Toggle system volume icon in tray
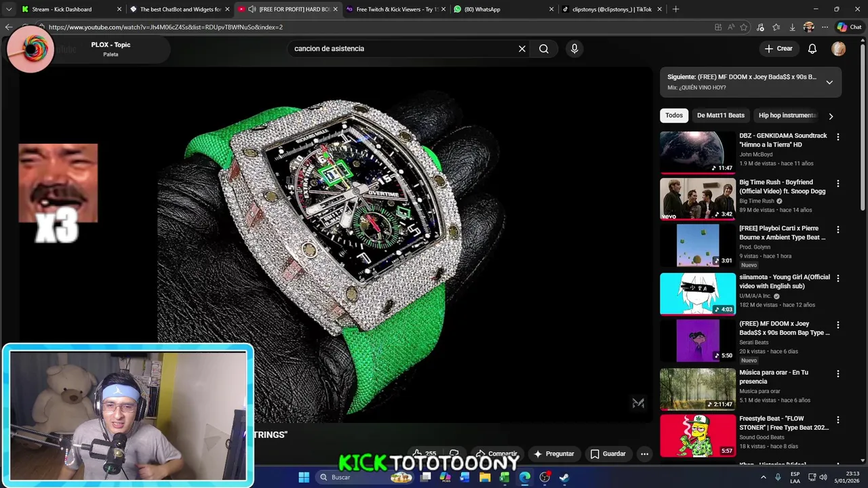868x488 pixels. pyautogui.click(x=823, y=477)
